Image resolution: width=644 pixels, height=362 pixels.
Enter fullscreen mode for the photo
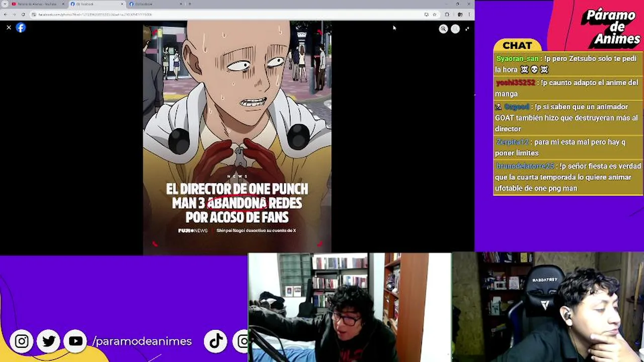click(x=467, y=29)
